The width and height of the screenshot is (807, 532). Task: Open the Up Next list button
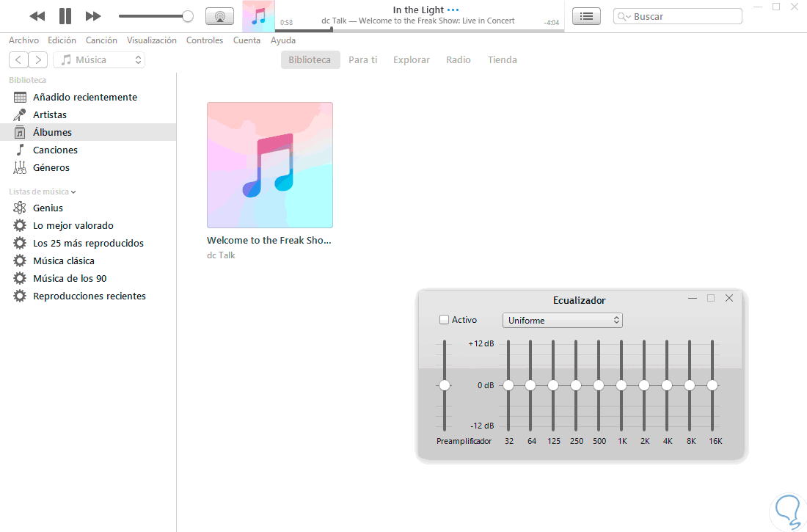(586, 16)
